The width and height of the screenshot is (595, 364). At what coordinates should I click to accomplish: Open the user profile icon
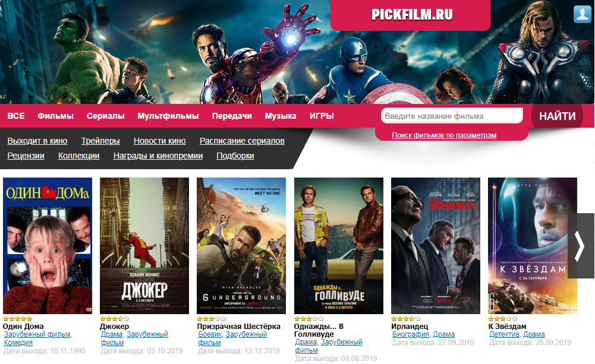point(582,14)
